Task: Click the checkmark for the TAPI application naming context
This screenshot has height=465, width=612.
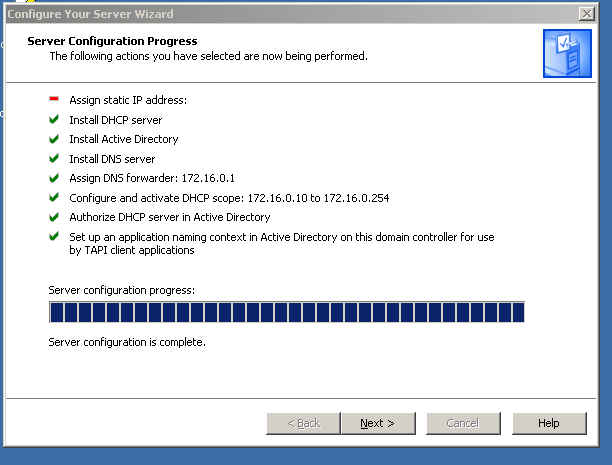Action: [x=54, y=237]
